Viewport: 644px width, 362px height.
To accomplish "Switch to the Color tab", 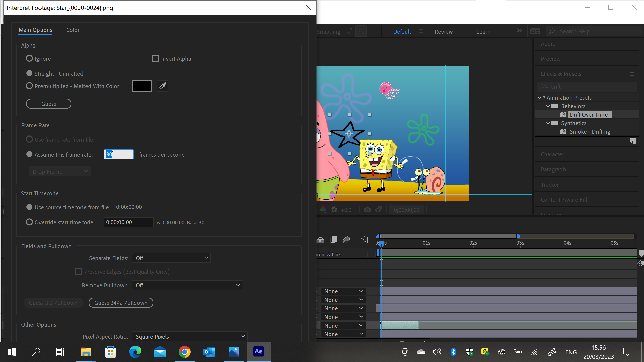I will pos(73,30).
